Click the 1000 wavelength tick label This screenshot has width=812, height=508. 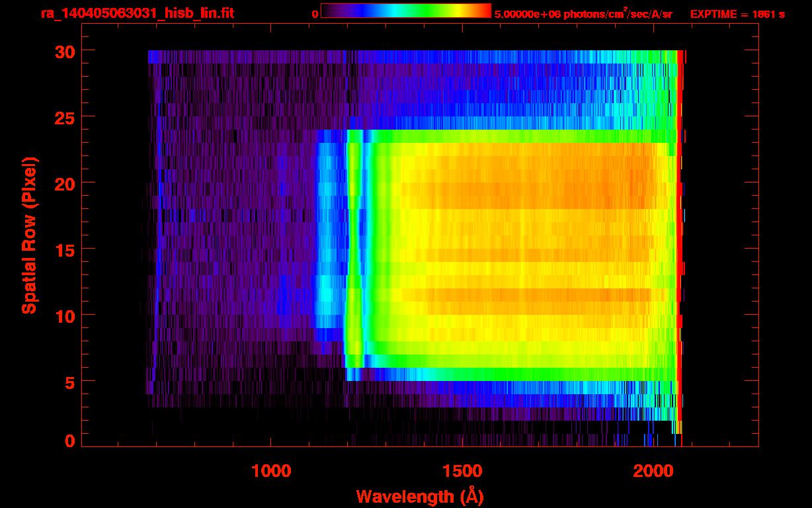click(271, 471)
